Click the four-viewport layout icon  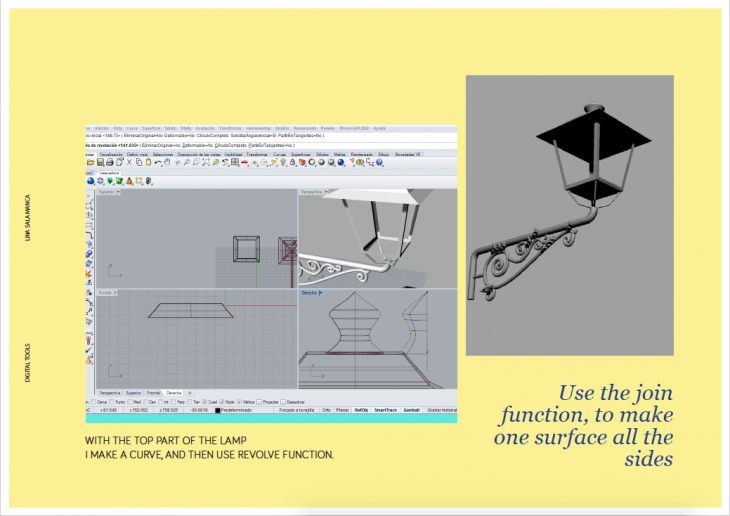pos(235,162)
